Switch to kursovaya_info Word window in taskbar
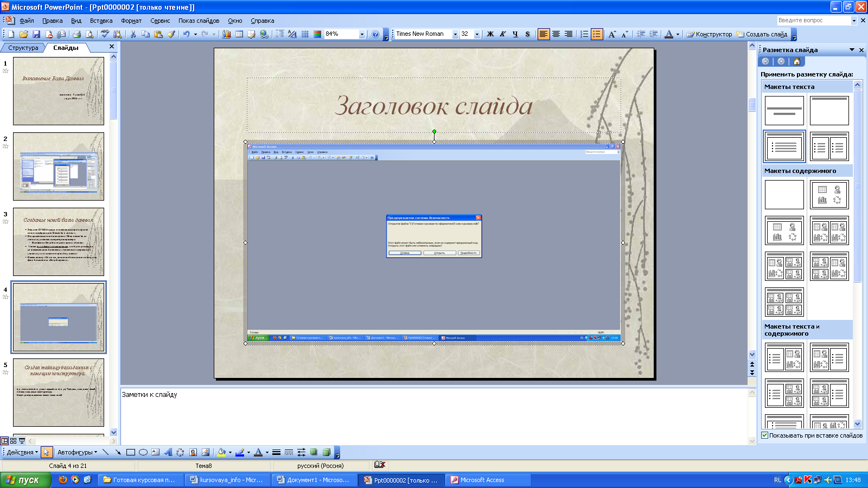This screenshot has width=868, height=488. coord(226,480)
